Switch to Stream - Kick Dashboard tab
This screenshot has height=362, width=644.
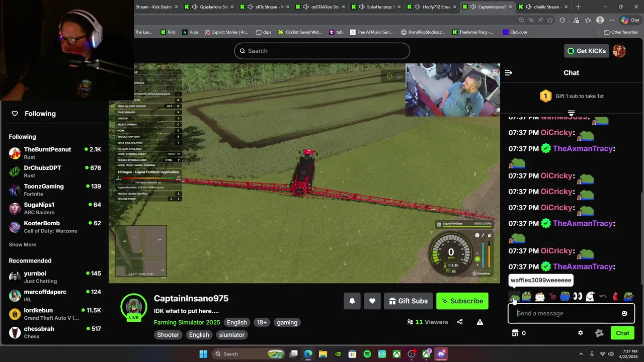pyautogui.click(x=156, y=7)
